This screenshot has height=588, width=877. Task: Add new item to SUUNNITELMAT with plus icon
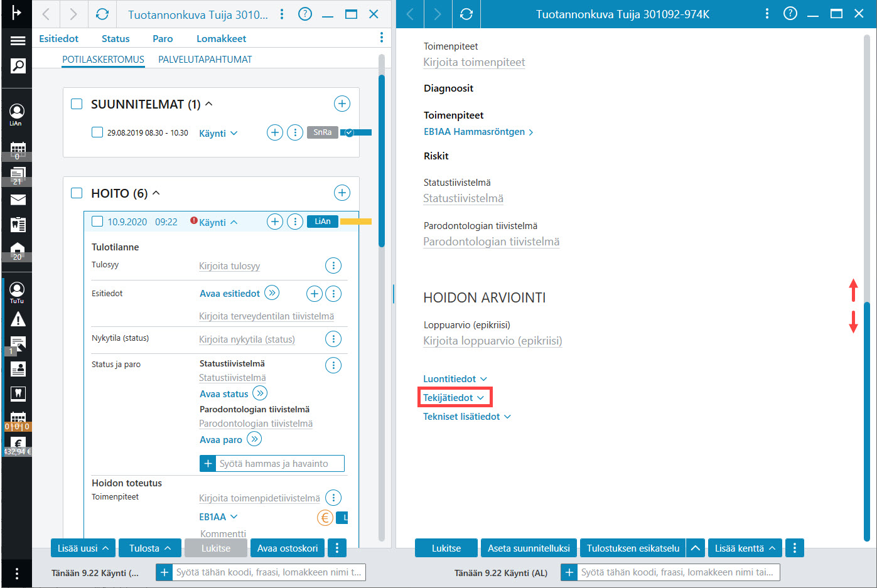point(342,104)
